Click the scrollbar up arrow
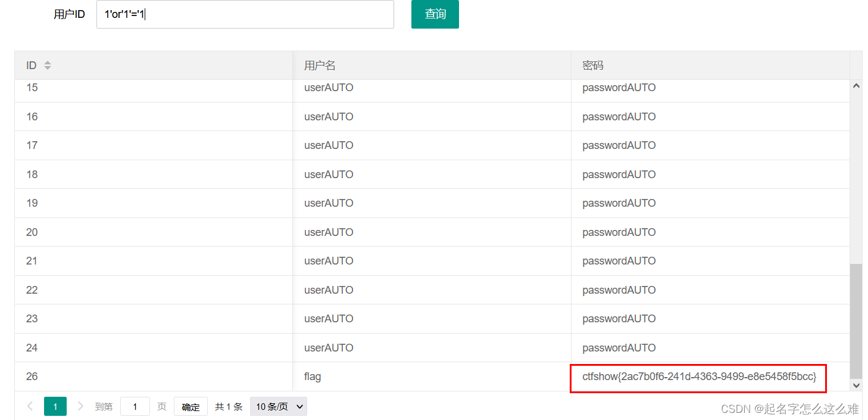 [x=856, y=85]
